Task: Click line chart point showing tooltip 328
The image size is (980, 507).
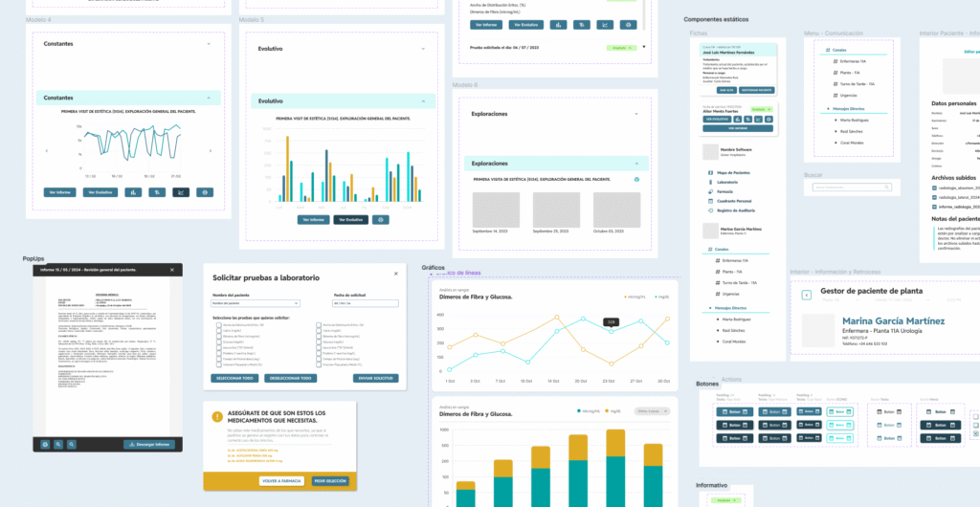Action: pyautogui.click(x=612, y=332)
